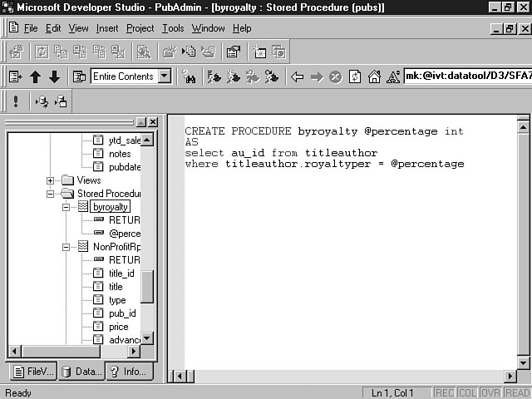532x399 pixels.
Task: Click the Go Back arrow icon
Action: click(x=298, y=76)
